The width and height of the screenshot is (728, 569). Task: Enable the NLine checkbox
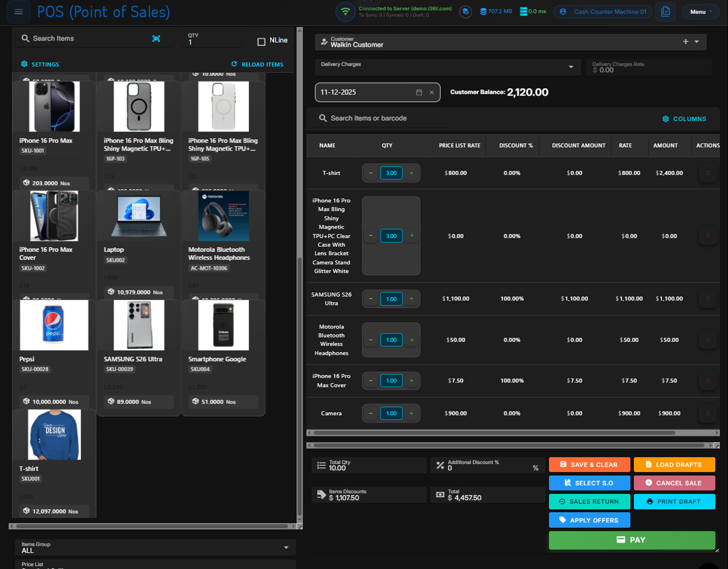pos(261,41)
